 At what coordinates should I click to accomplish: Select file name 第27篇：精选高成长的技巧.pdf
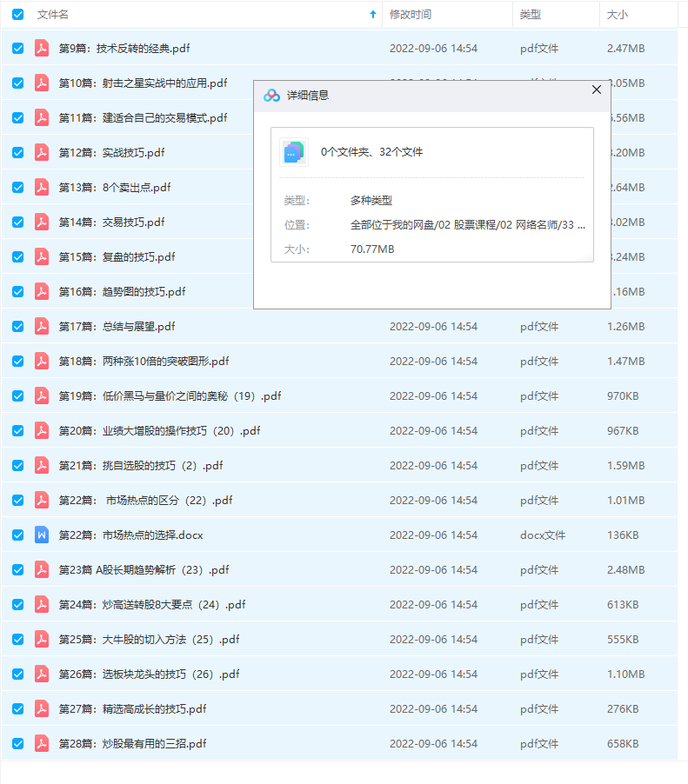pyautogui.click(x=132, y=708)
